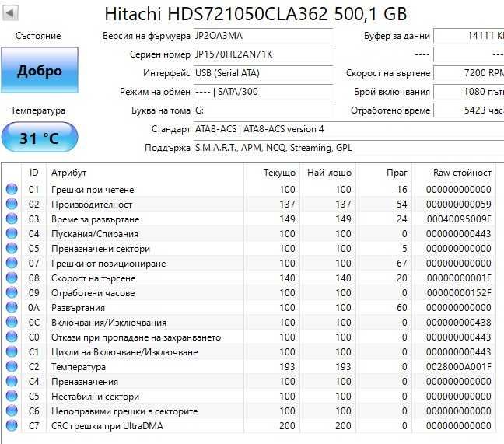The image size is (504, 444).
Task: Select status orb for attribute 0C
Action: click(x=12, y=322)
